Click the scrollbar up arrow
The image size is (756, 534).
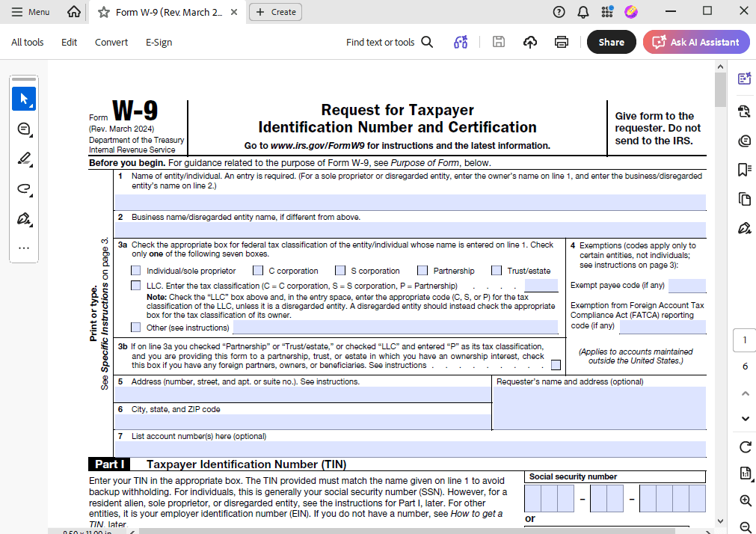[720, 67]
